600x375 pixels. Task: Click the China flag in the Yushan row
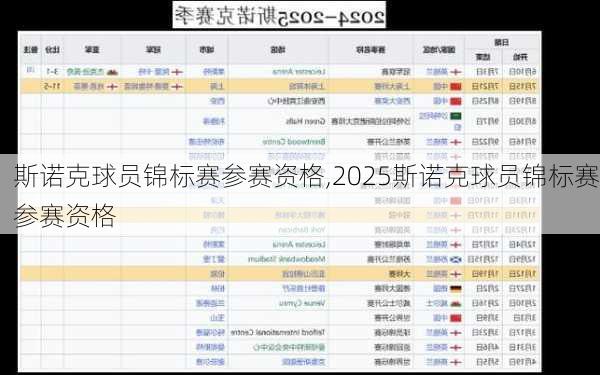[x=456, y=318]
